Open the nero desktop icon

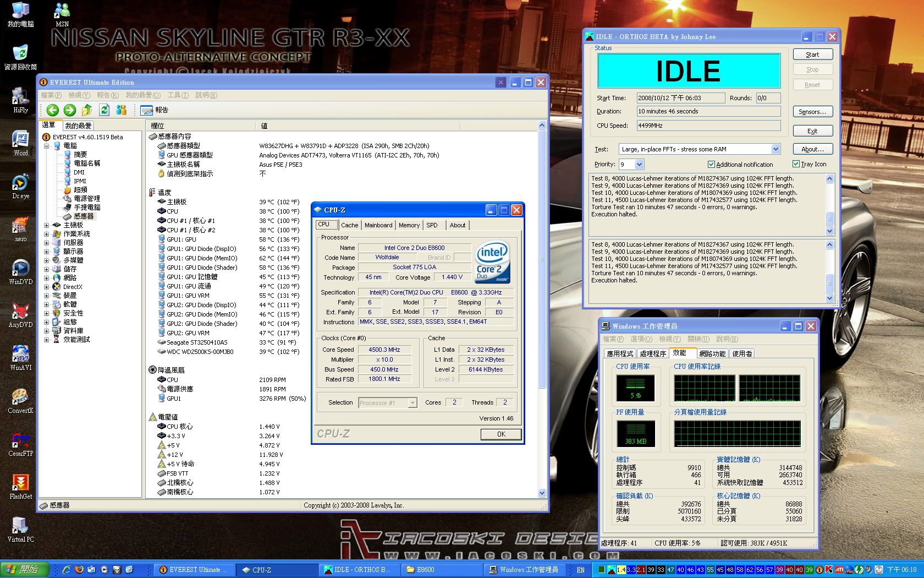click(x=20, y=228)
